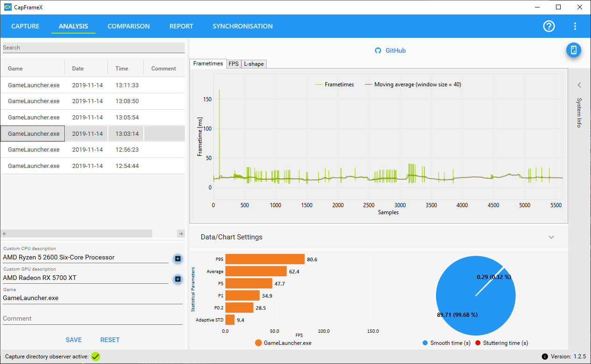Click the Adaptive STD bar
Viewport: 591px width, 364px height.
click(x=230, y=320)
